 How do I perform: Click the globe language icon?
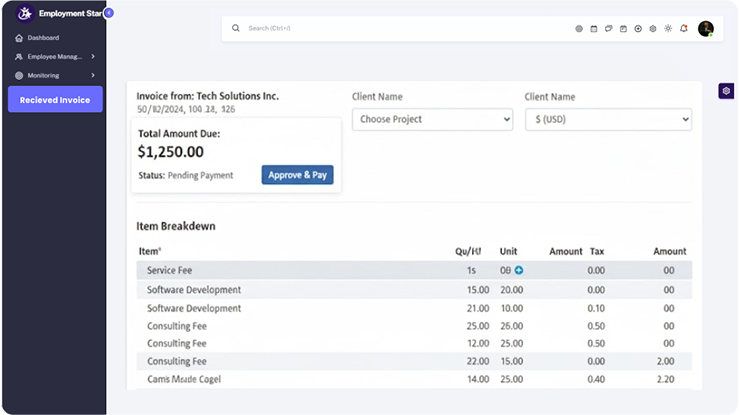[x=579, y=29]
